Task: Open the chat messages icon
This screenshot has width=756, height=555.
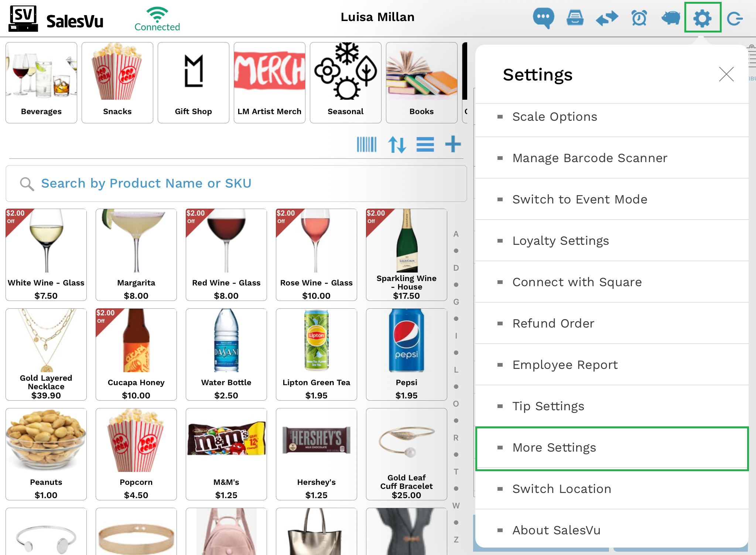Action: click(x=543, y=18)
